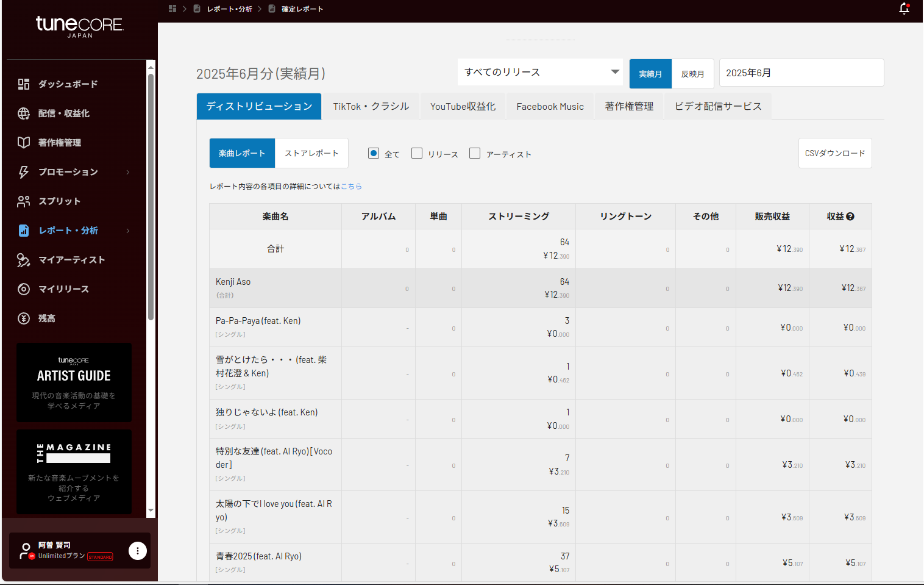
Task: Click the 2025年6月 date input field
Action: tap(801, 73)
